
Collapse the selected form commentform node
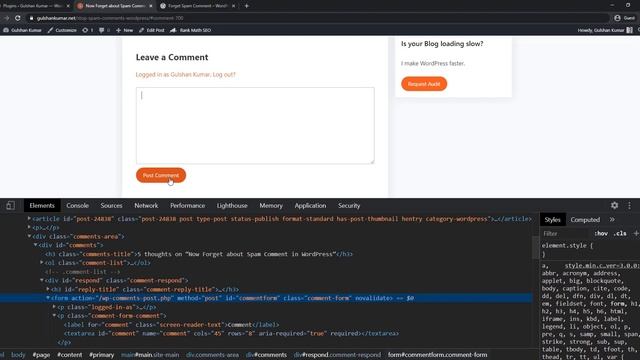[48, 298]
